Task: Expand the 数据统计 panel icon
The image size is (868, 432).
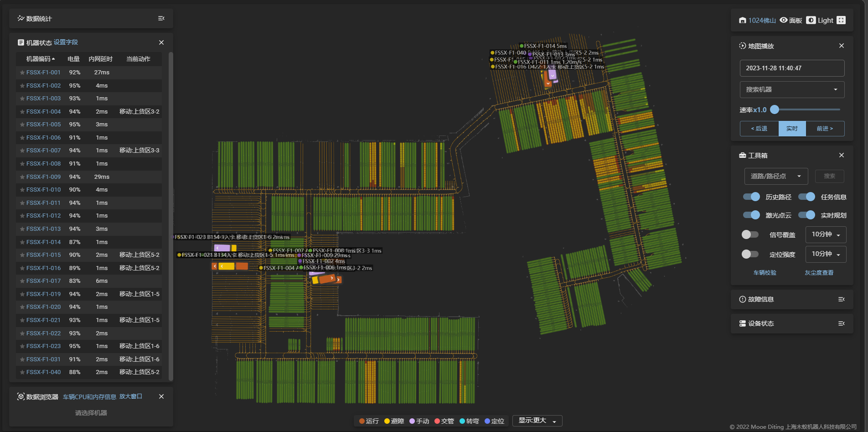Action: pos(161,19)
